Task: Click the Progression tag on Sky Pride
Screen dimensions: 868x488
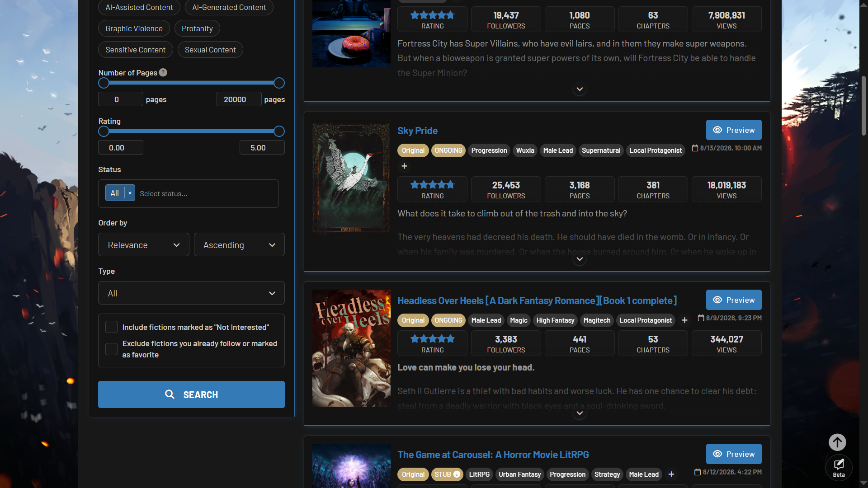Action: pyautogui.click(x=489, y=150)
